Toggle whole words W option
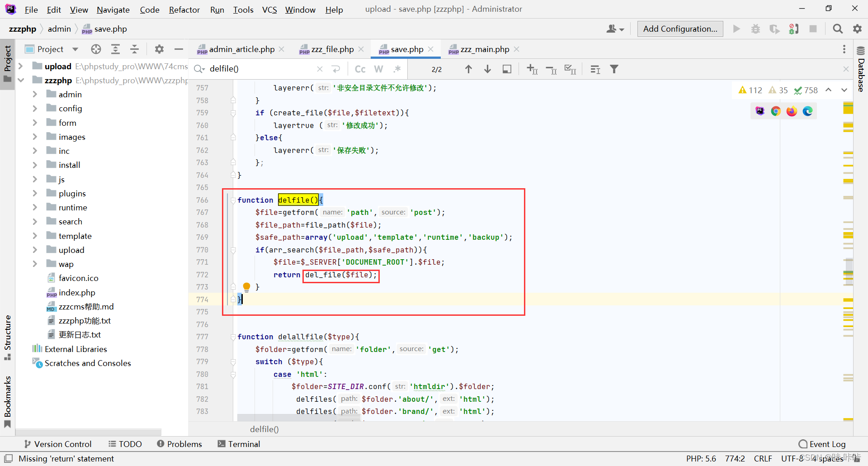Viewport: 868px width, 466px height. [379, 69]
